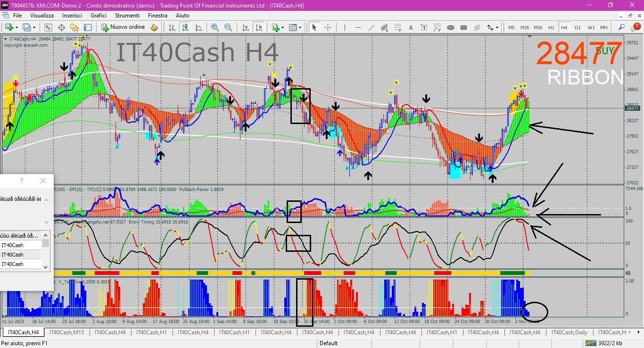Click the dialog list's scroll down arrow
Viewport: 644px width, 348px height.
pos(46,267)
